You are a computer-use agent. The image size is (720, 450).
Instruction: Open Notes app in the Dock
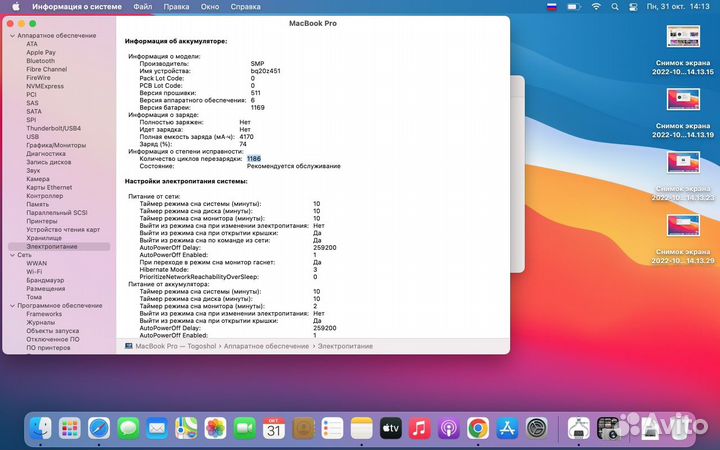click(361, 428)
